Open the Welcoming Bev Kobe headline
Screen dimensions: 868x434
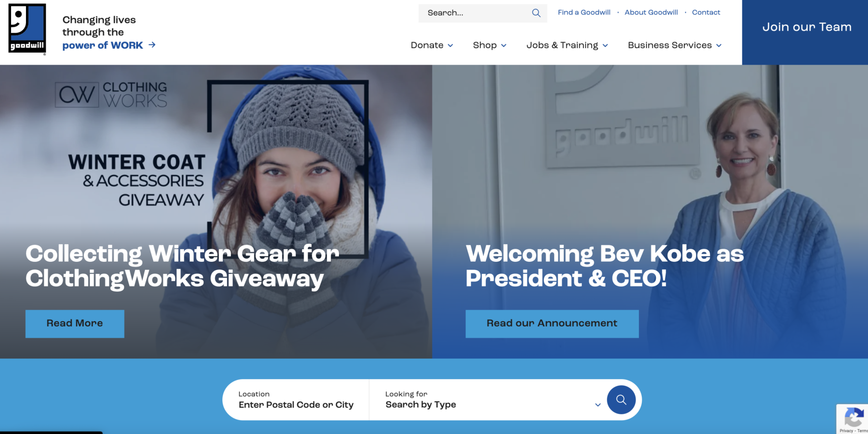pyautogui.click(x=605, y=266)
